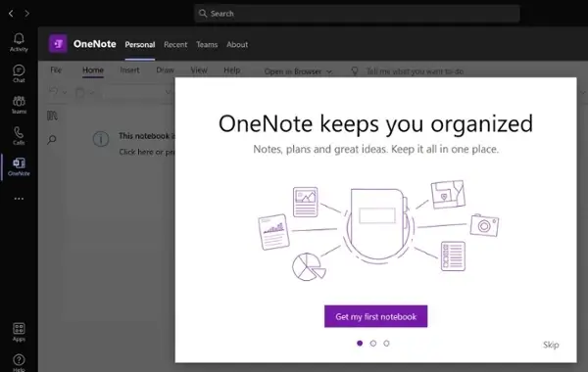Switch to the Teams tab in OneNote
This screenshot has width=588, height=372.
pyautogui.click(x=207, y=45)
